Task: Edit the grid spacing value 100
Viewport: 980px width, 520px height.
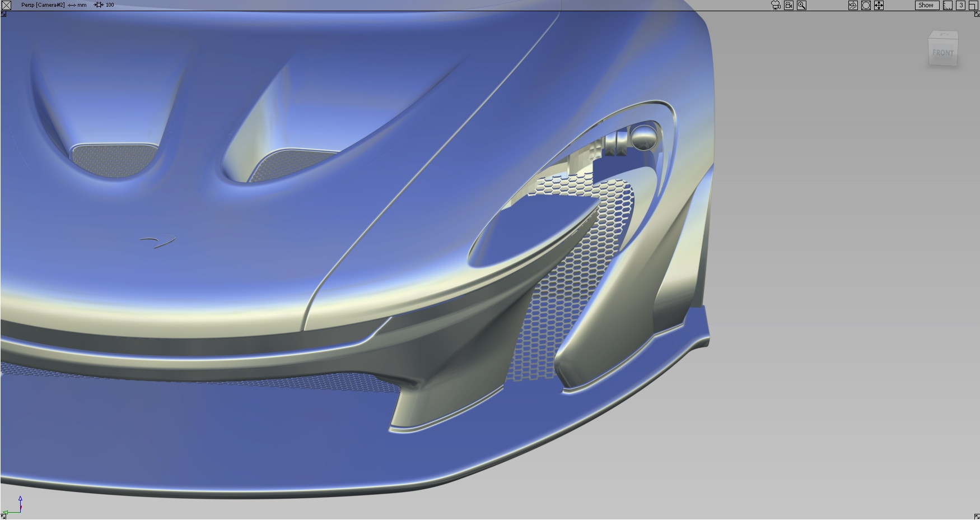Action: (x=110, y=4)
